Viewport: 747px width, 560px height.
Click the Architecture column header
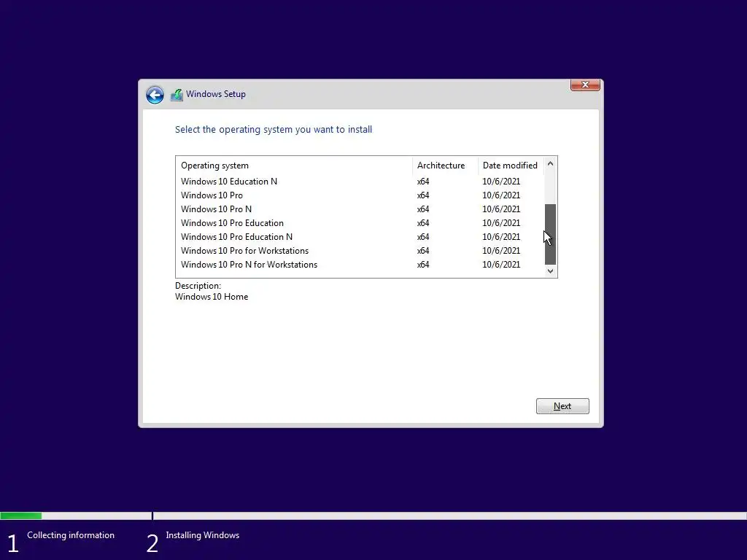click(x=445, y=166)
